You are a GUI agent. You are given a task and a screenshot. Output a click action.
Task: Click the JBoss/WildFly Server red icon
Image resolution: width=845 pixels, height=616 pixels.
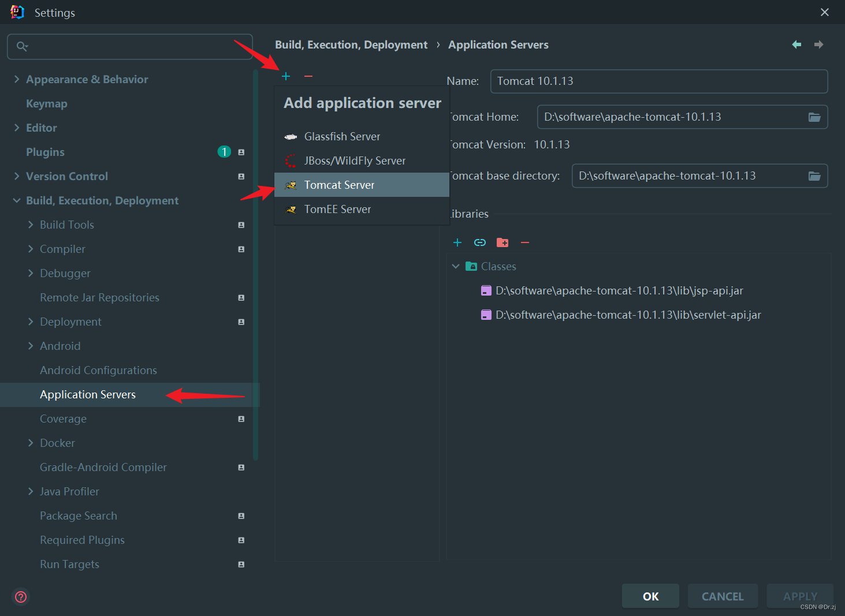tap(291, 160)
